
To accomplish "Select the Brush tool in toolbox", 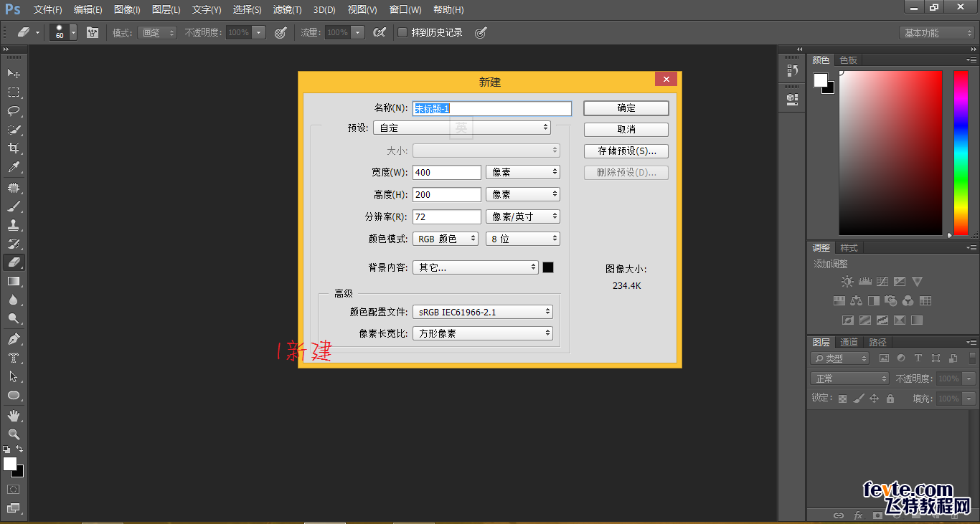I will coord(14,206).
